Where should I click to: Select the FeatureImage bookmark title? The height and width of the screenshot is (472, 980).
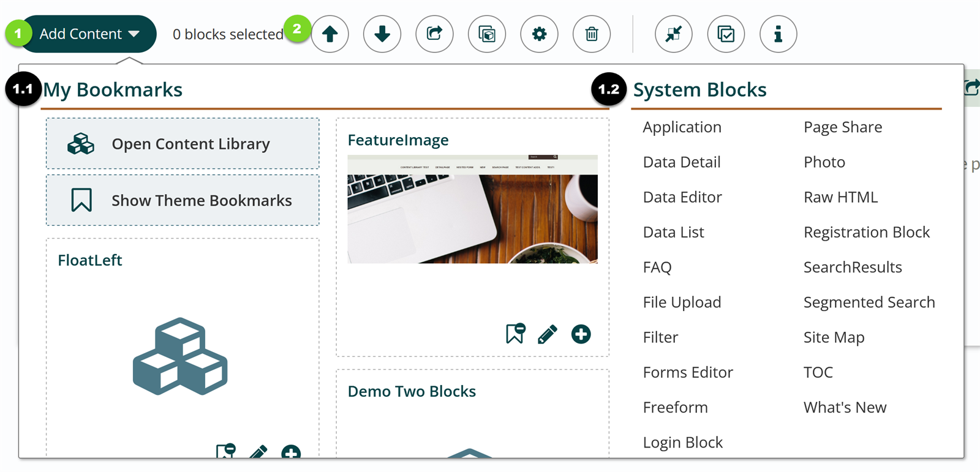(x=398, y=140)
